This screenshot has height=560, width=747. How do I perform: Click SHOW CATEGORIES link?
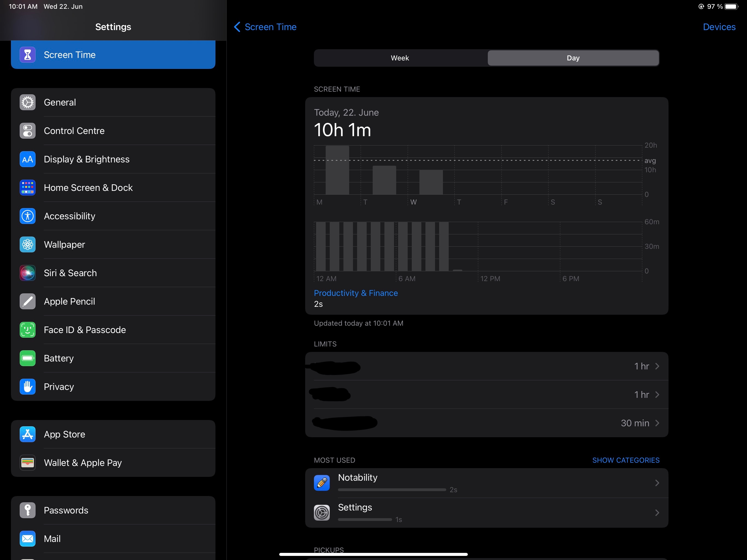625,460
